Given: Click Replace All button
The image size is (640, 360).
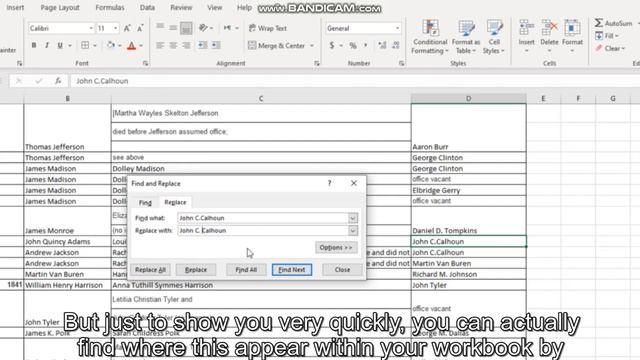Looking at the screenshot, I should coord(150,270).
